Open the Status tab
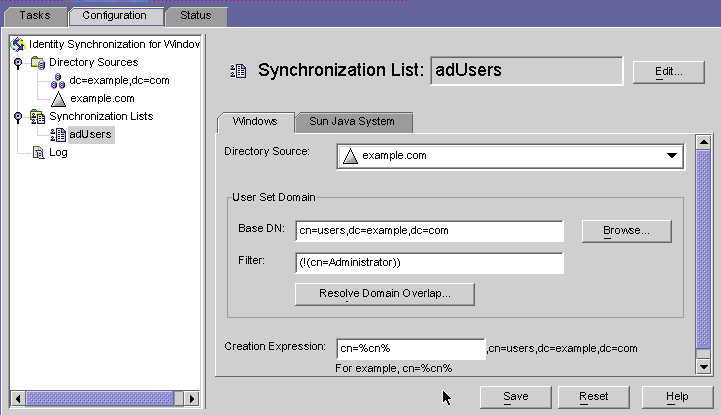This screenshot has height=415, width=721. tap(196, 15)
